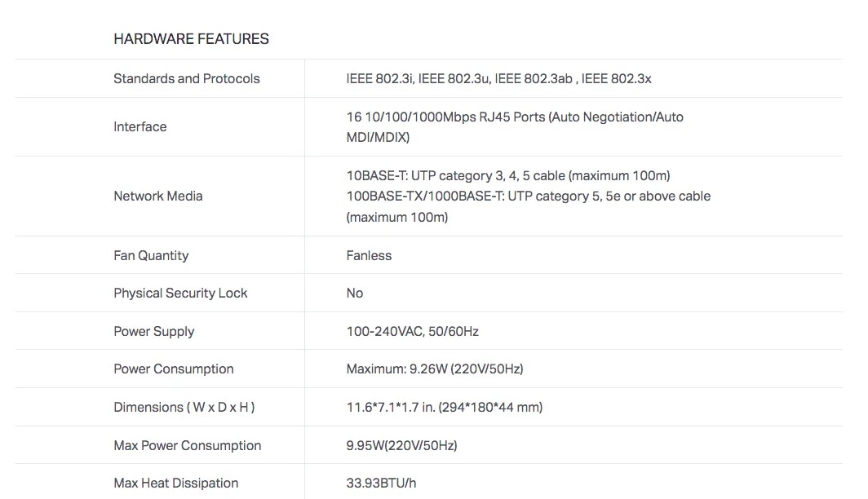Click the No value for security lock
The width and height of the screenshot is (868, 499).
point(355,293)
